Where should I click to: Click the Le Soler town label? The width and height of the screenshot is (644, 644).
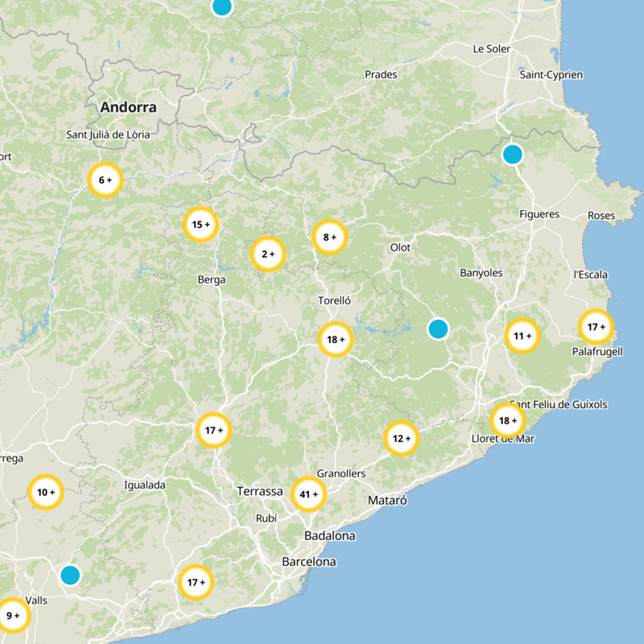tap(492, 49)
